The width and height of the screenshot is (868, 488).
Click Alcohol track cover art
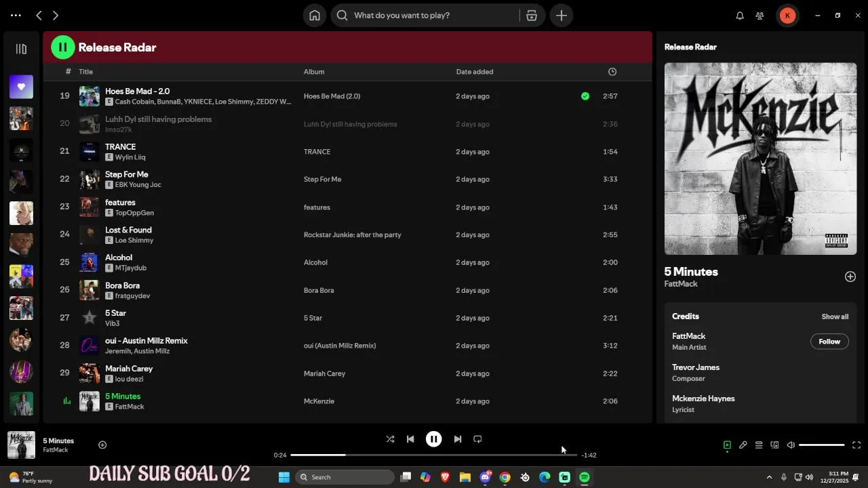coord(90,262)
